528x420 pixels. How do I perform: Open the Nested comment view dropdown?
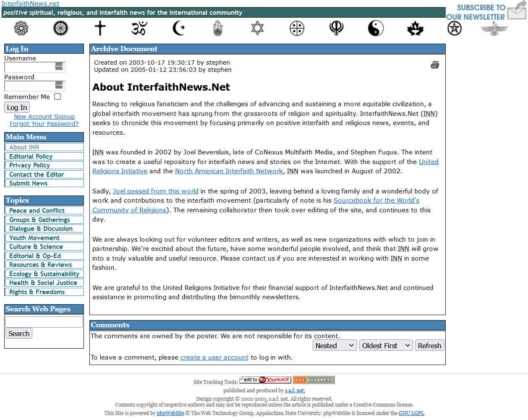(x=335, y=346)
